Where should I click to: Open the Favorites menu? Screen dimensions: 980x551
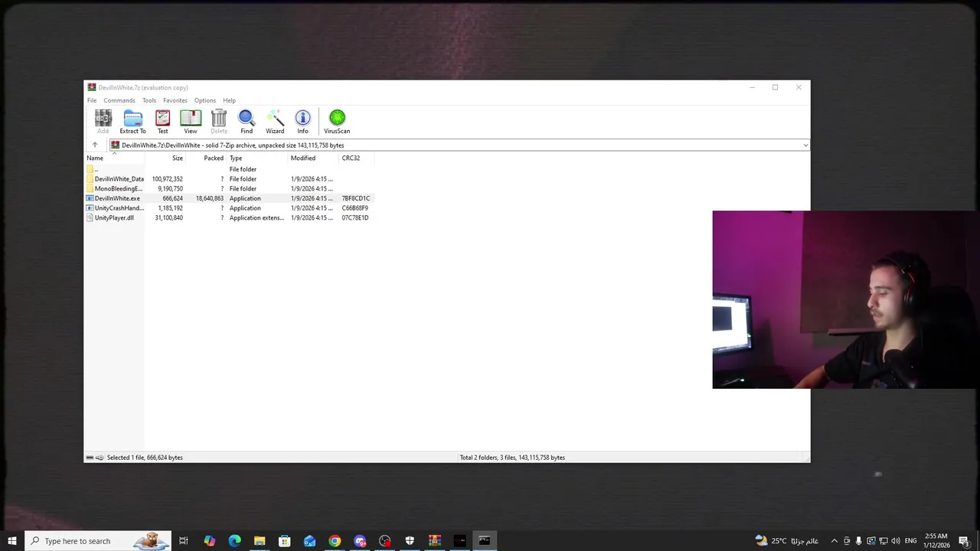coord(175,100)
